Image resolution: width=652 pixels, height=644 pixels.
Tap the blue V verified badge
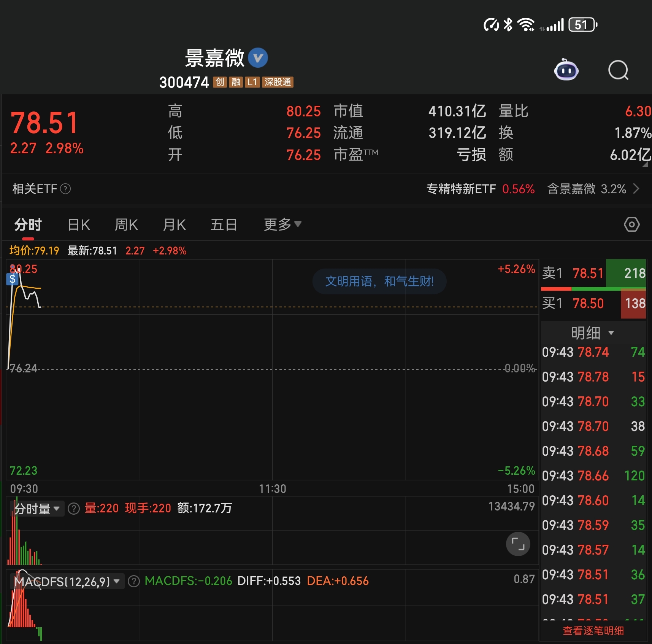258,58
